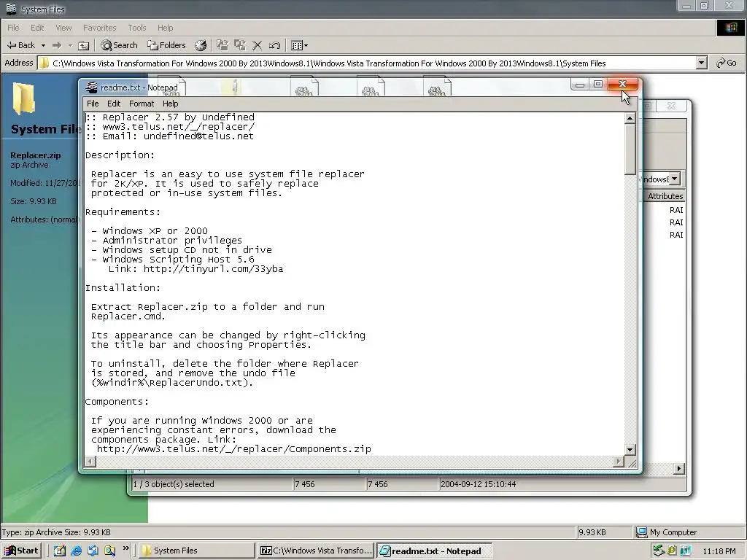Open Notepad's Format menu
Viewport: 747px width, 560px height.
point(142,104)
